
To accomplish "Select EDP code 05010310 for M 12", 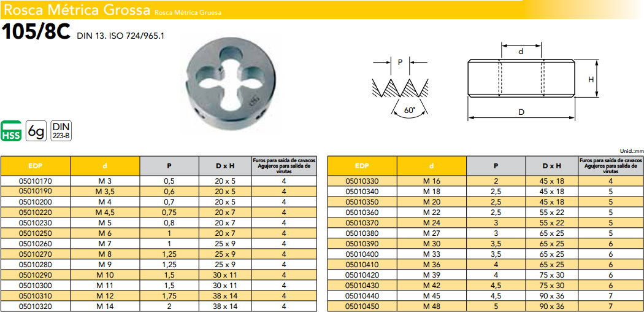I will pyautogui.click(x=36, y=295).
